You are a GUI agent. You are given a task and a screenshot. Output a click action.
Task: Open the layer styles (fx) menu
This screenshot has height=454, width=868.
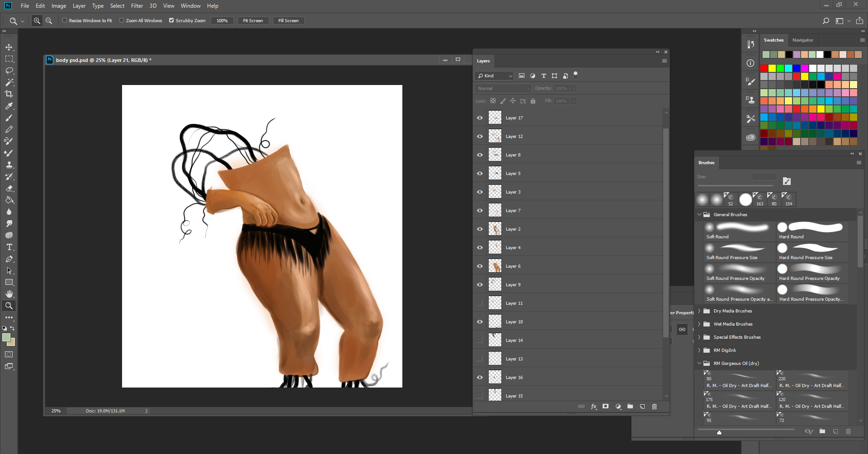(x=594, y=406)
